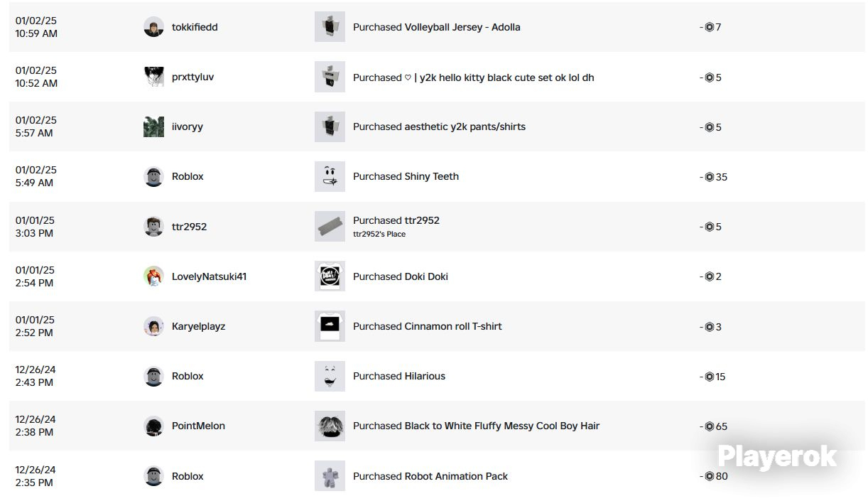Image resolution: width=868 pixels, height=501 pixels.
Task: Click the y2k hello kitty black cute set link
Action: coord(499,77)
